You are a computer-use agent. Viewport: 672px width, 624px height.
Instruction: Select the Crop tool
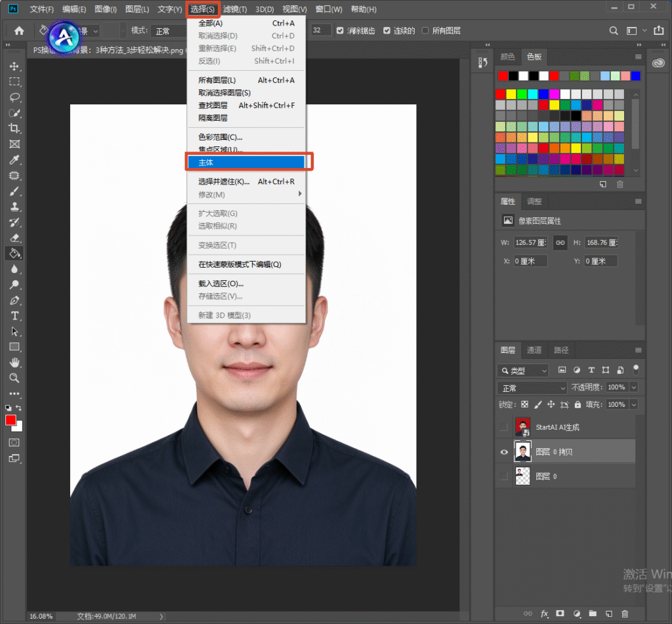pyautogui.click(x=14, y=128)
